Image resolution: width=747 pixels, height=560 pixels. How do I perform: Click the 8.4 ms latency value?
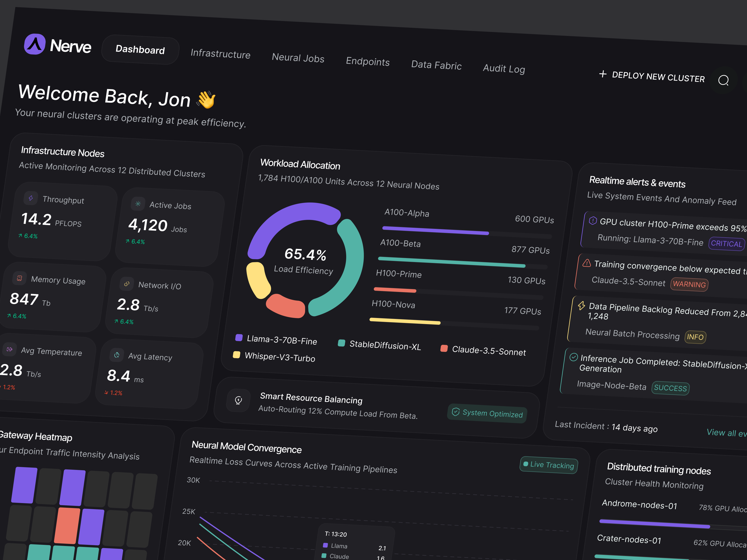click(125, 376)
